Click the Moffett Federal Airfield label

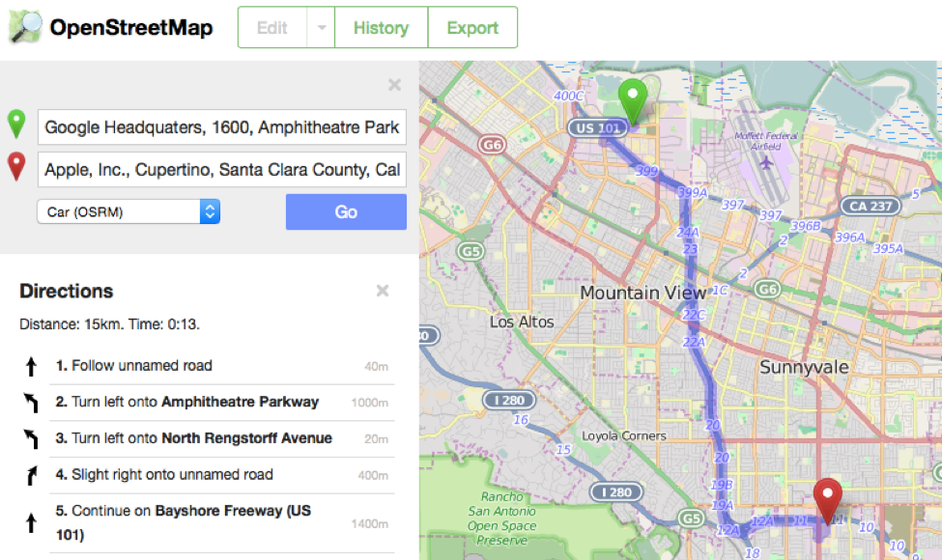766,140
